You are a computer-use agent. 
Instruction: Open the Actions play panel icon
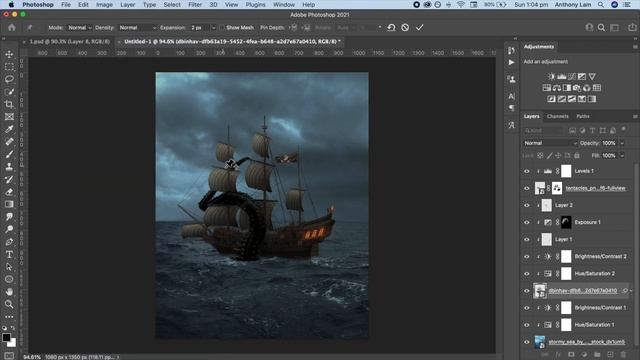511,62
